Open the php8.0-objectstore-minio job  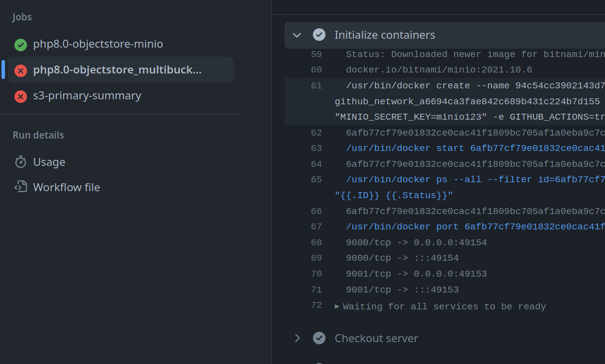pos(98,44)
